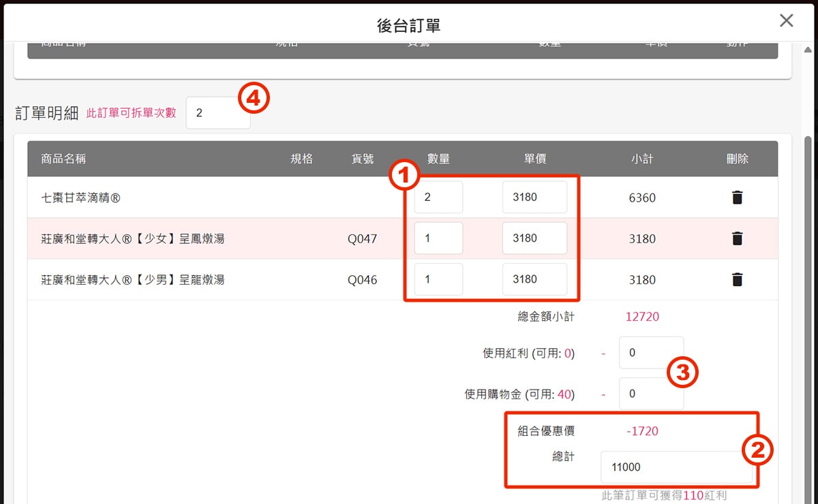Click the trash icon in the first row

tap(737, 198)
